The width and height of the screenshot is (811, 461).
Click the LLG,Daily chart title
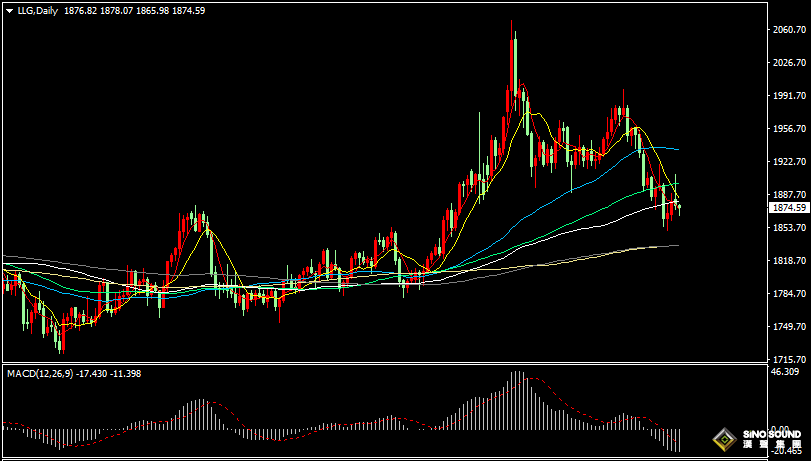click(38, 10)
